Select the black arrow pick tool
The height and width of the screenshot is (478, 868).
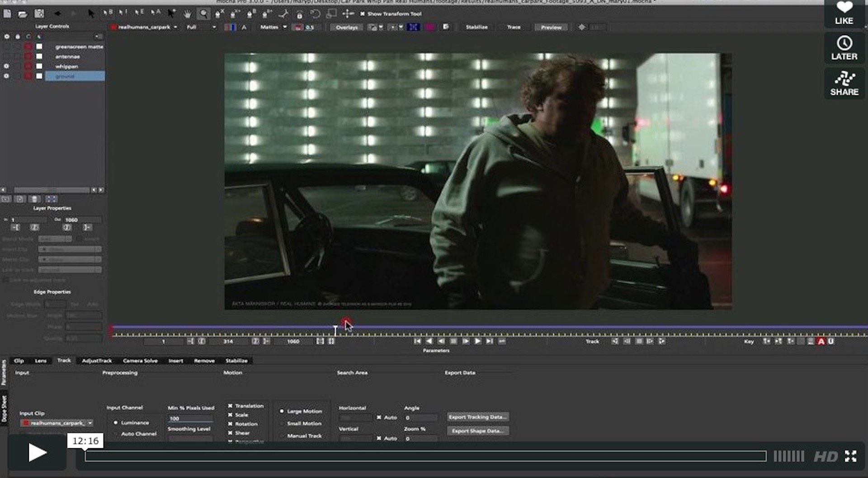point(91,14)
